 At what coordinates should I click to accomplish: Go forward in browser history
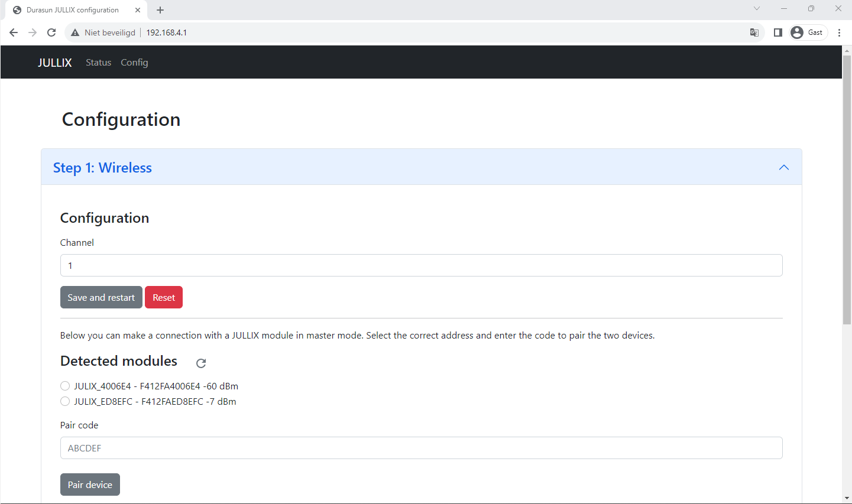pyautogui.click(x=33, y=32)
